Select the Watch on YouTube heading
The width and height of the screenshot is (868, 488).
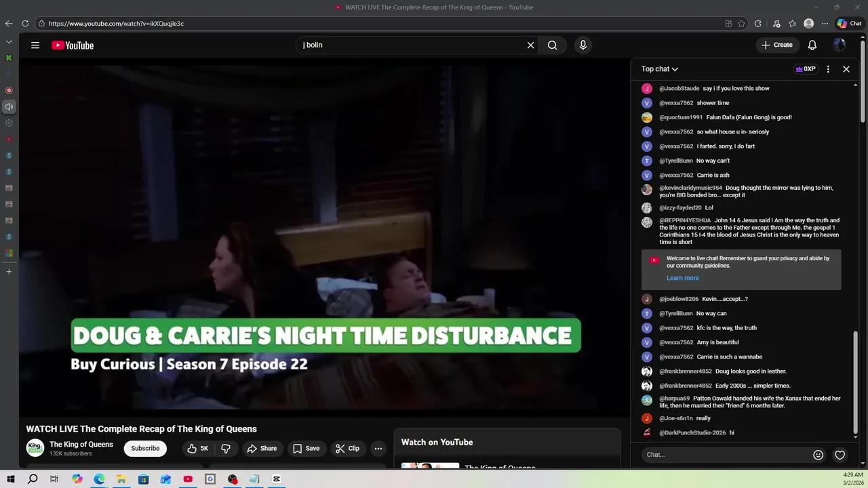coord(437,443)
